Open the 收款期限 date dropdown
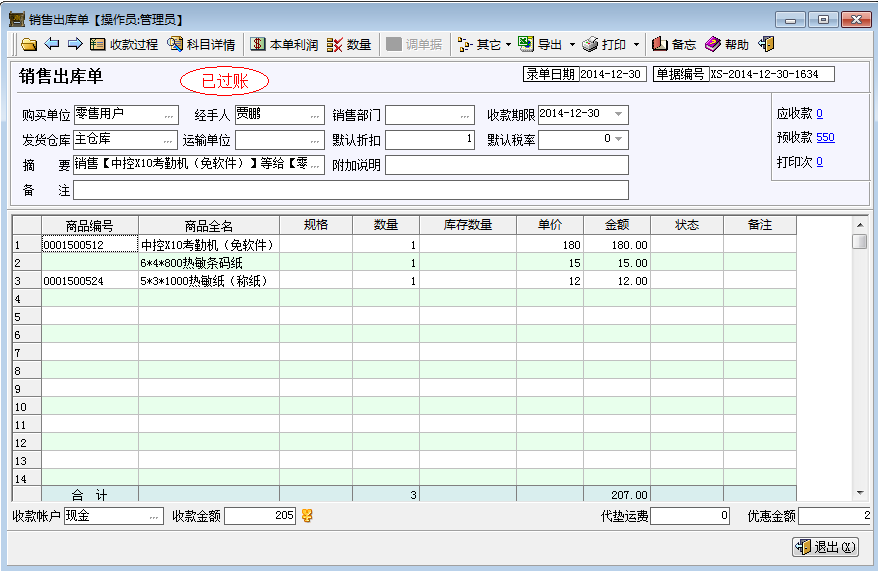878x571 pixels. coord(619,114)
